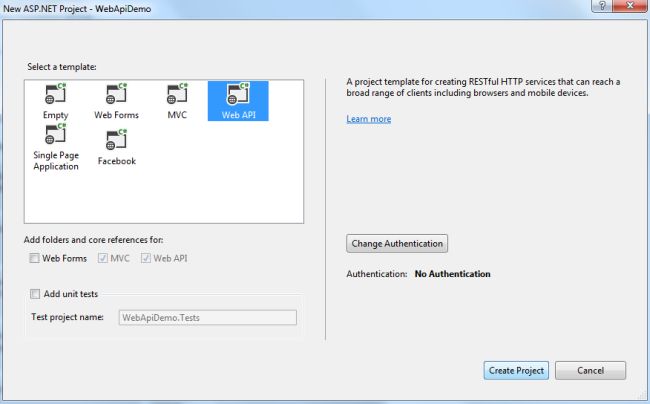The image size is (650, 404).
Task: Click the 'Test project name:' label
Action: click(x=67, y=317)
